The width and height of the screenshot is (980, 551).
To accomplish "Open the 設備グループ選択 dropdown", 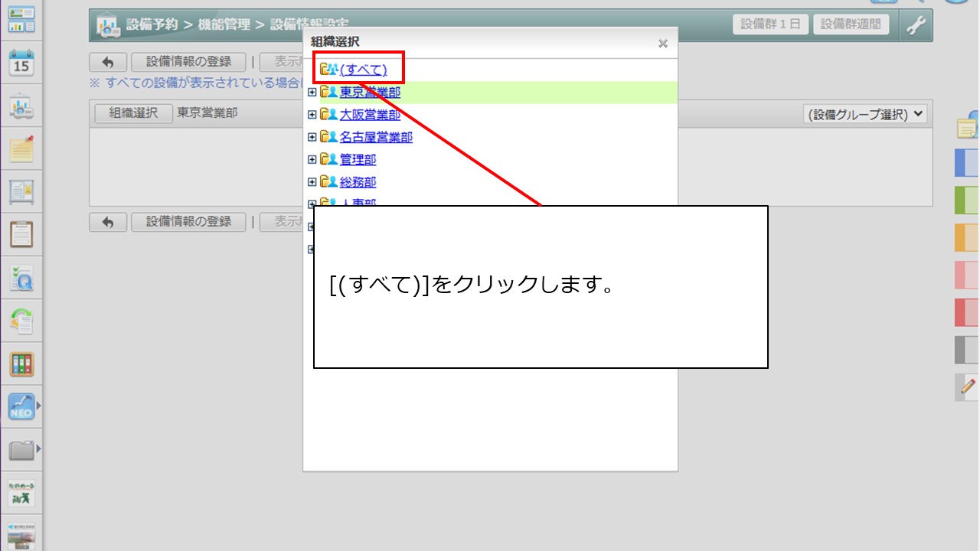I will [x=864, y=112].
